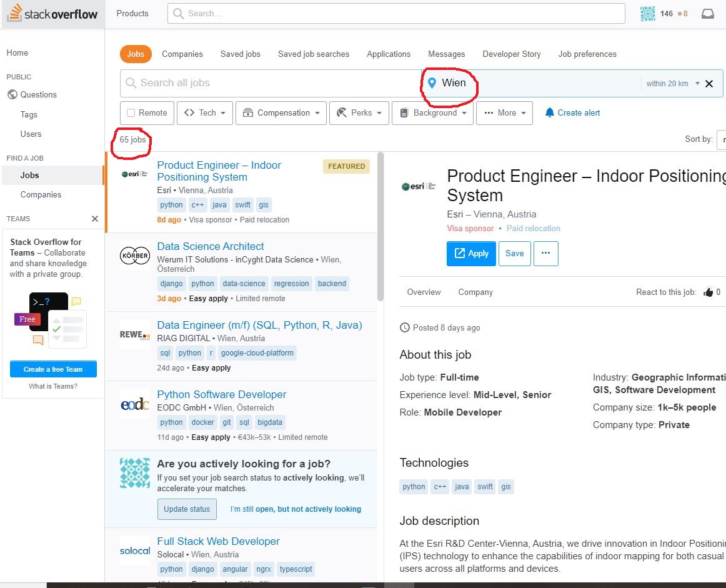
Task: Switch to the Companies tab
Action: (x=182, y=54)
